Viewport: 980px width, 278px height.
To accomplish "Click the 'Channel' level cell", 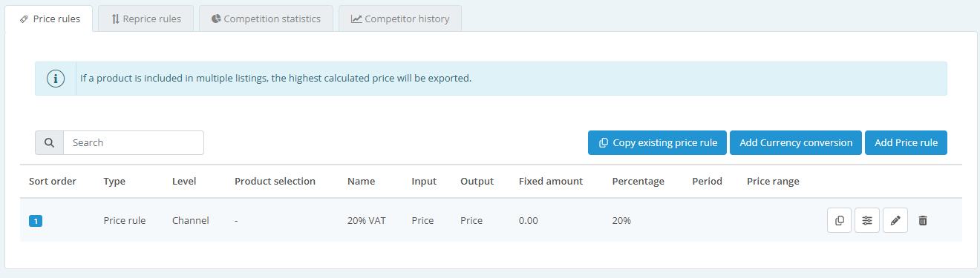I will (x=191, y=220).
